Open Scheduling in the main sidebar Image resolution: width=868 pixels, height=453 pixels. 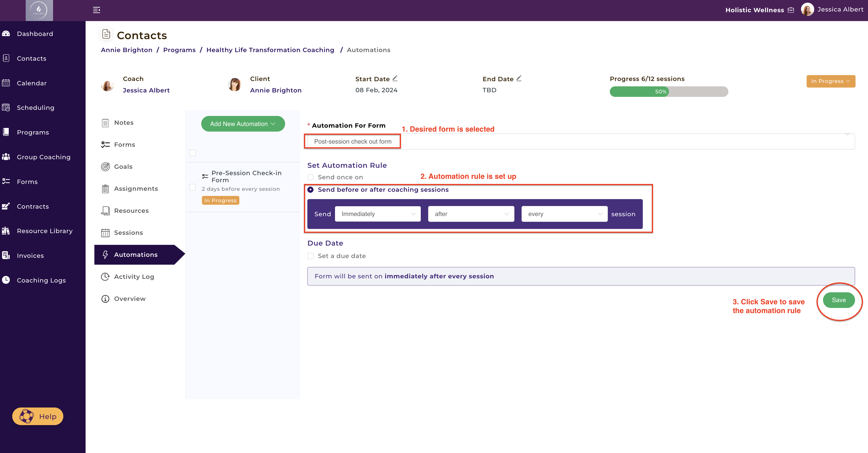tap(35, 108)
